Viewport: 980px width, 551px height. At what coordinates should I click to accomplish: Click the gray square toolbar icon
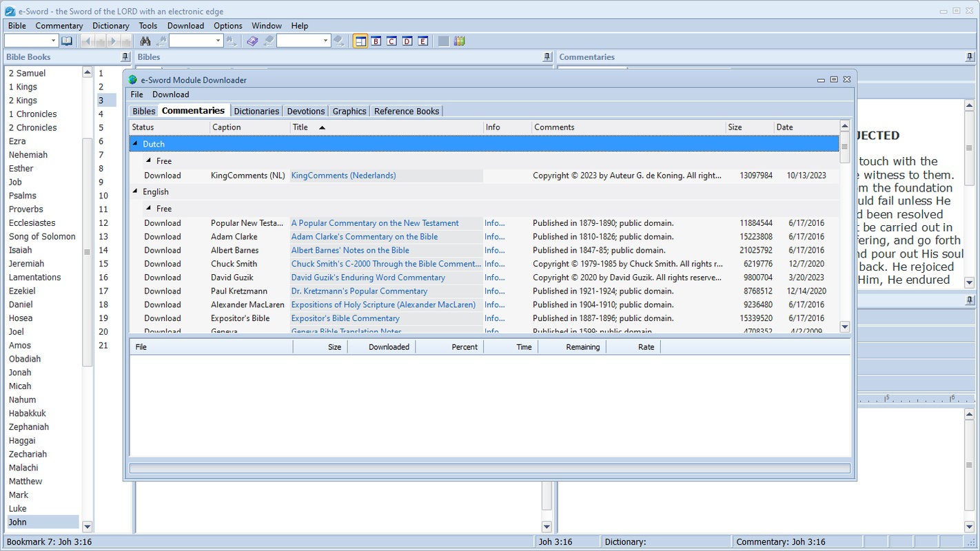point(444,41)
